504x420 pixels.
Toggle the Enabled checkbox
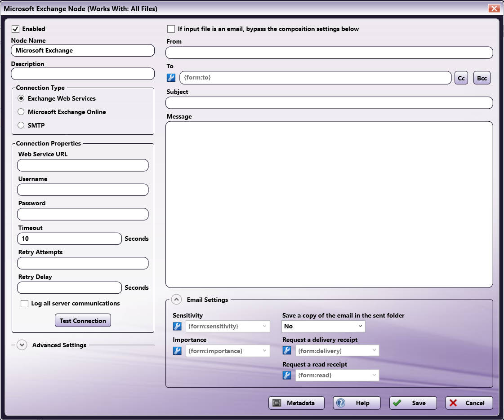[x=15, y=29]
